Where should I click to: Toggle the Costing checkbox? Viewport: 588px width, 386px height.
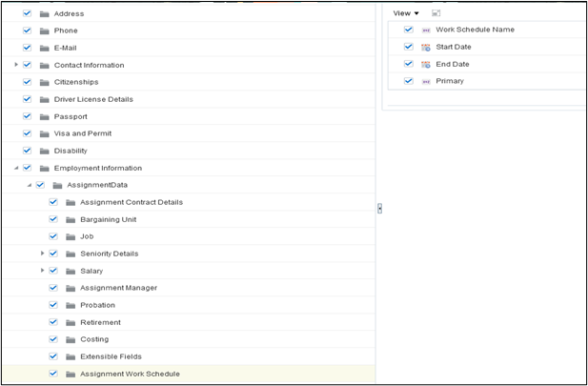pos(53,339)
